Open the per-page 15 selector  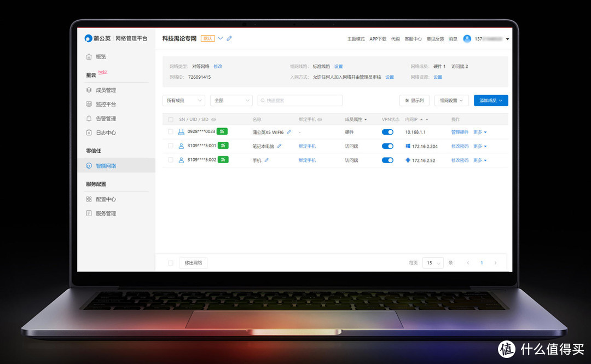point(433,263)
